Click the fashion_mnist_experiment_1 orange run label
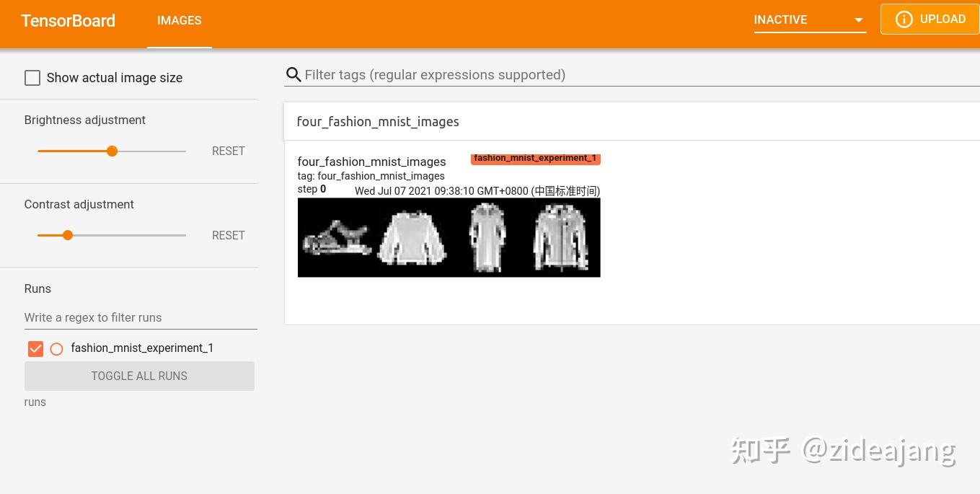 tap(535, 159)
